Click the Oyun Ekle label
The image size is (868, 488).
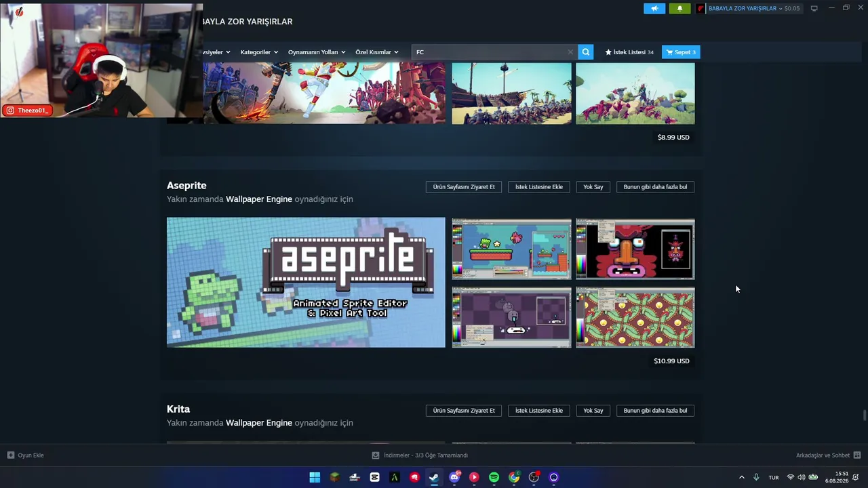31,455
